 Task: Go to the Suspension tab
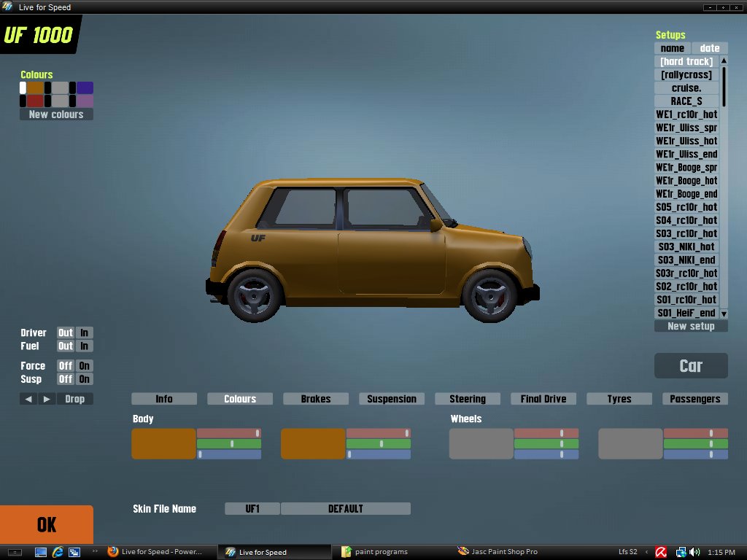392,399
